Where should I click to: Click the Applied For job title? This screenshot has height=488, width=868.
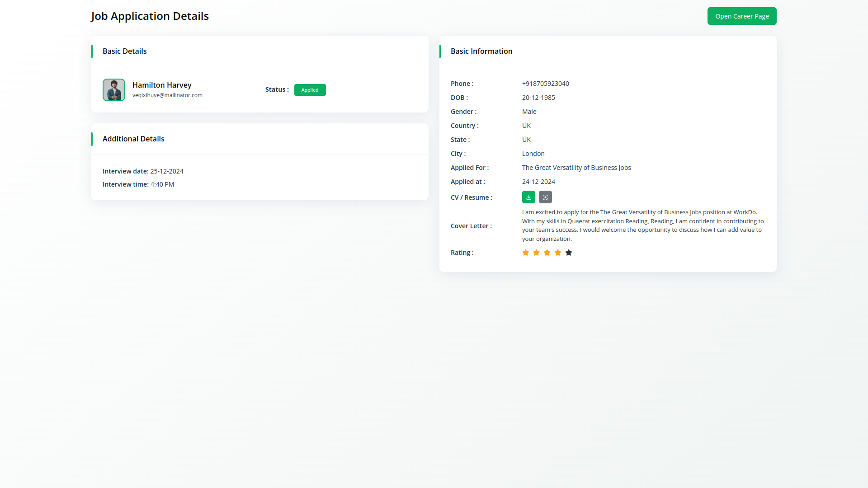(x=576, y=168)
